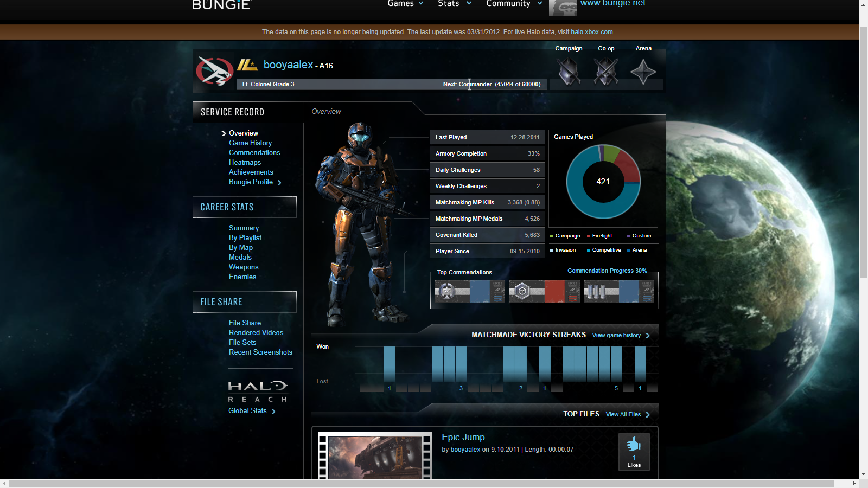Open the Enemies stats page
Image resolution: width=868 pixels, height=488 pixels.
click(x=242, y=277)
